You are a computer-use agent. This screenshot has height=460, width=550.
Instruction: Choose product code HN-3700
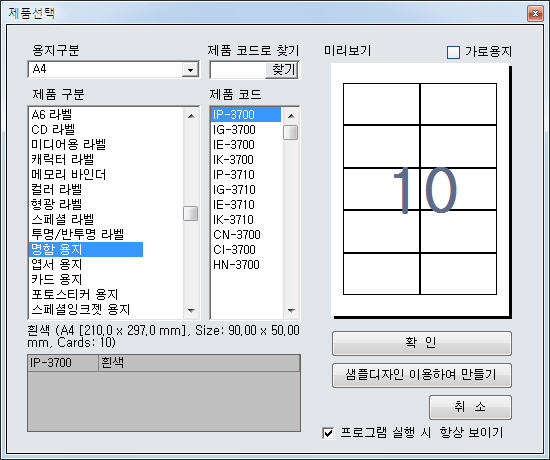pyautogui.click(x=236, y=265)
